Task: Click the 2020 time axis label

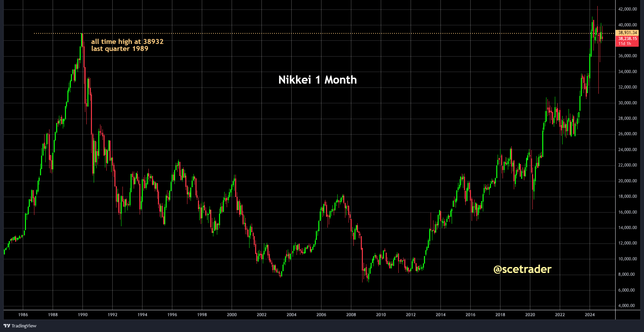Action: coord(530,315)
